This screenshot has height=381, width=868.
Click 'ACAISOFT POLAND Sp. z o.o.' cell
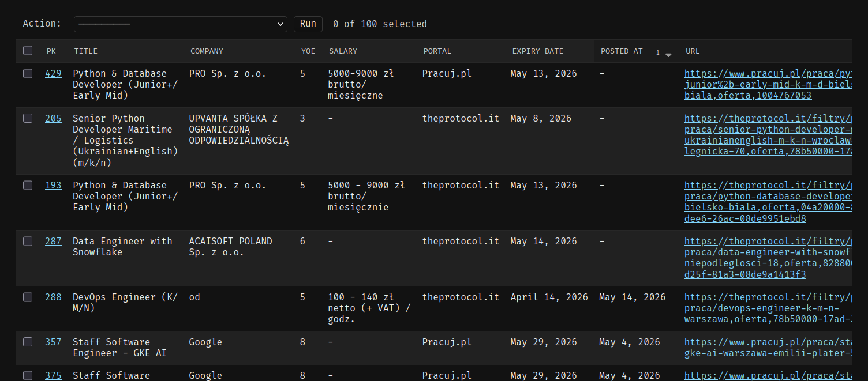coord(230,247)
